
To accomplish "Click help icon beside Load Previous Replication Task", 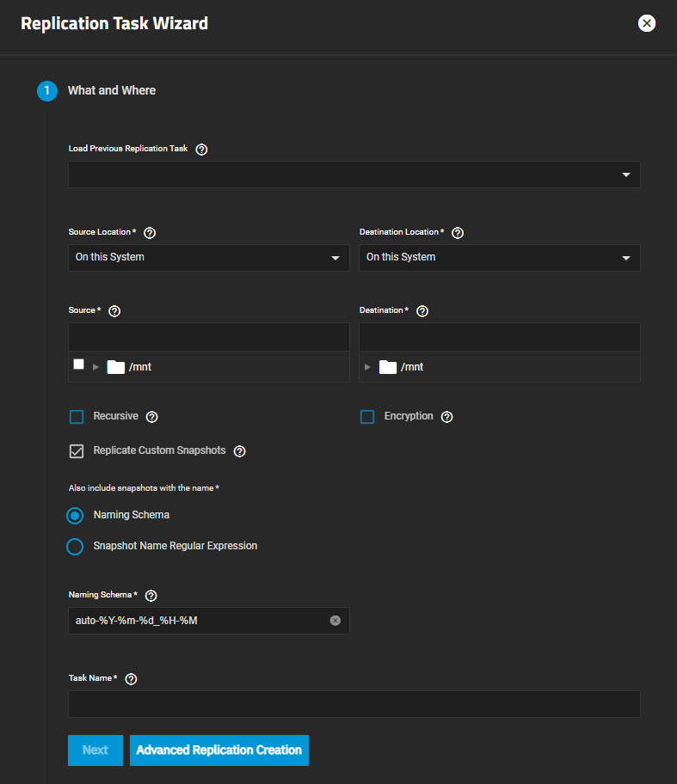I will [201, 150].
